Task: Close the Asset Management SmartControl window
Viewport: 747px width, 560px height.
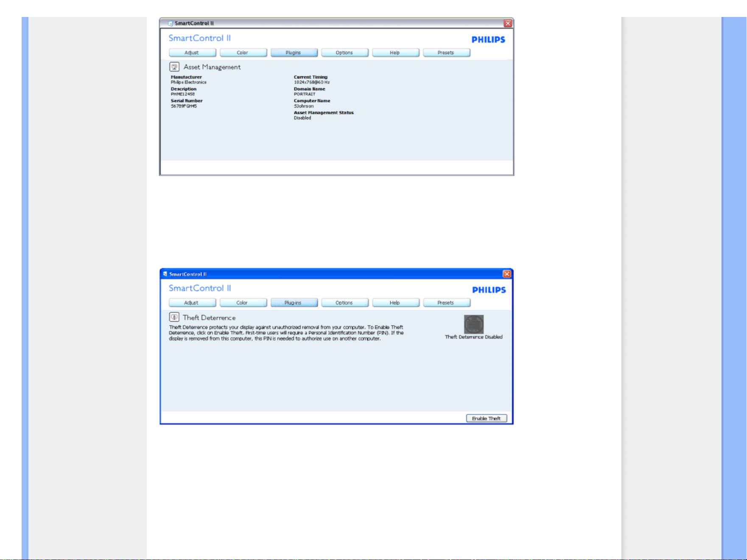Action: [x=508, y=23]
